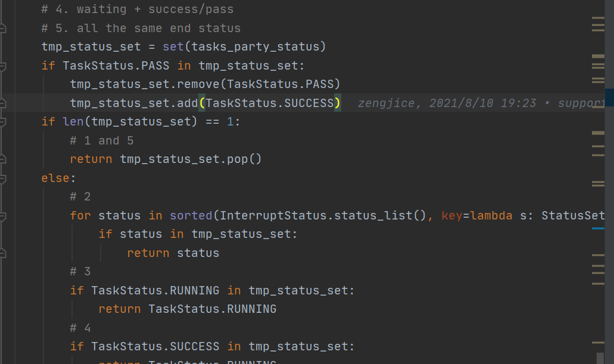Image resolution: width=614 pixels, height=364 pixels.
Task: Click the "lambda" keyword
Action: [x=491, y=215]
